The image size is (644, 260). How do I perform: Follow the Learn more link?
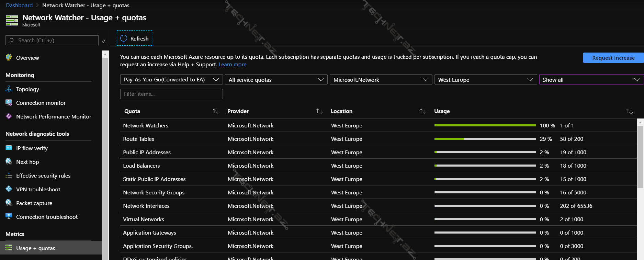[233, 65]
